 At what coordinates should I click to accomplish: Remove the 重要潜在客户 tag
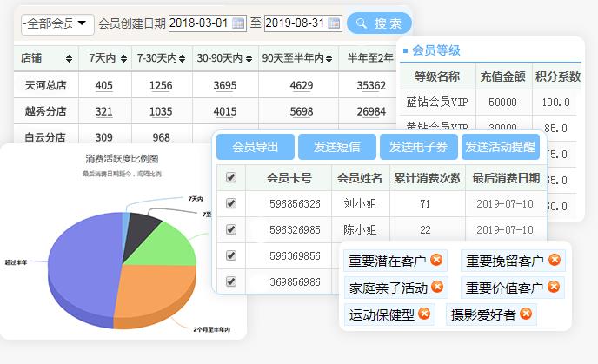(x=436, y=260)
